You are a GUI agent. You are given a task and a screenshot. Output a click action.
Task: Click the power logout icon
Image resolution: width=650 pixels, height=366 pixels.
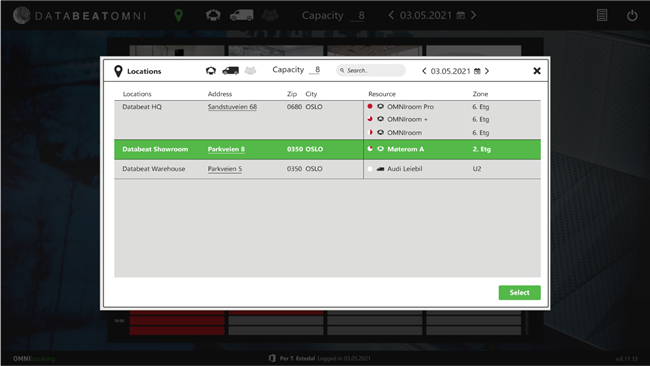click(x=632, y=16)
